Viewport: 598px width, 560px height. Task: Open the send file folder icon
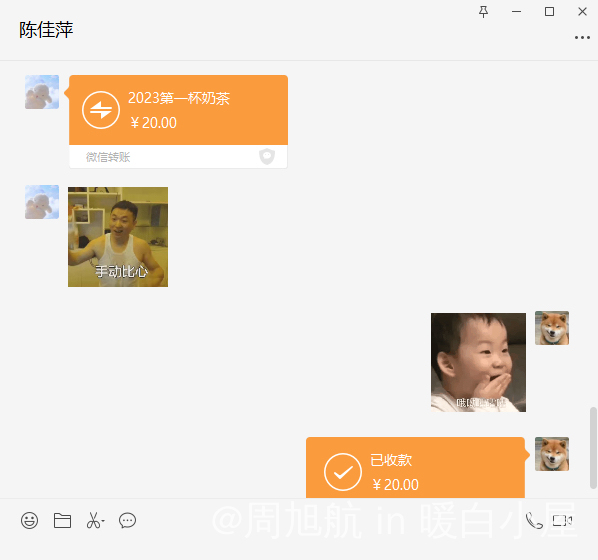click(62, 520)
